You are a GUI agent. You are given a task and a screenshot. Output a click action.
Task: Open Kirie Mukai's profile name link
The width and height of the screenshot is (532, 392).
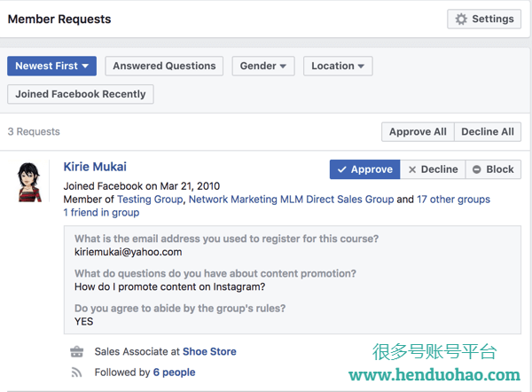pyautogui.click(x=95, y=167)
